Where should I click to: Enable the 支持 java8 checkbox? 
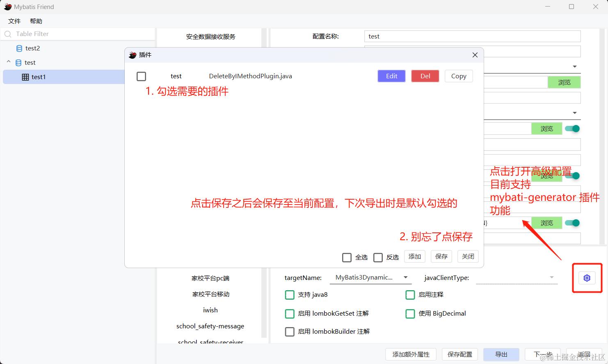(290, 295)
